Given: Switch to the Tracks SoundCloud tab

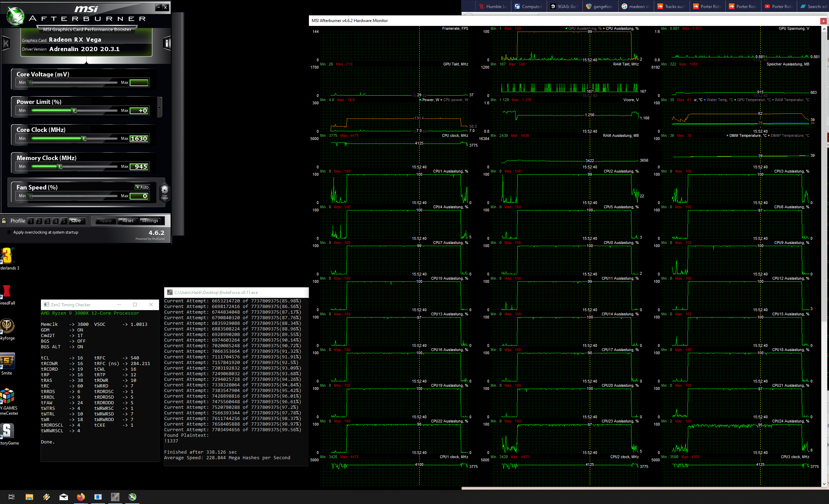Looking at the screenshot, I should (672, 6).
